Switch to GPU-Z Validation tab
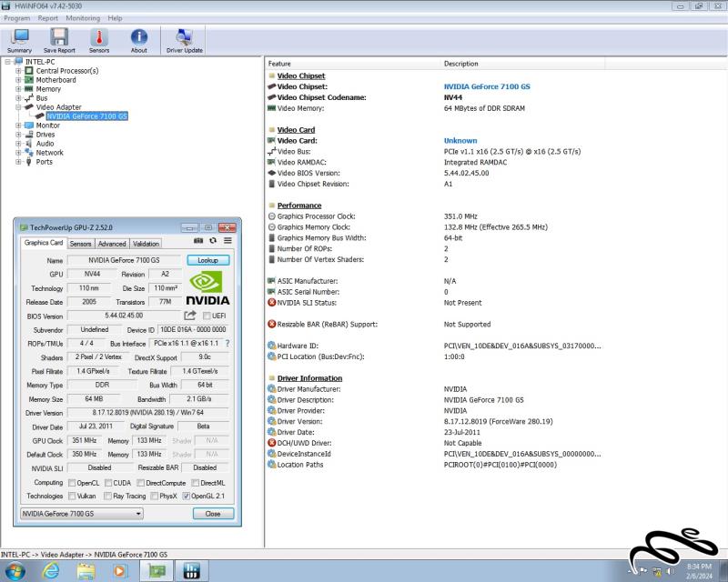This screenshot has height=582, width=728. (x=146, y=244)
